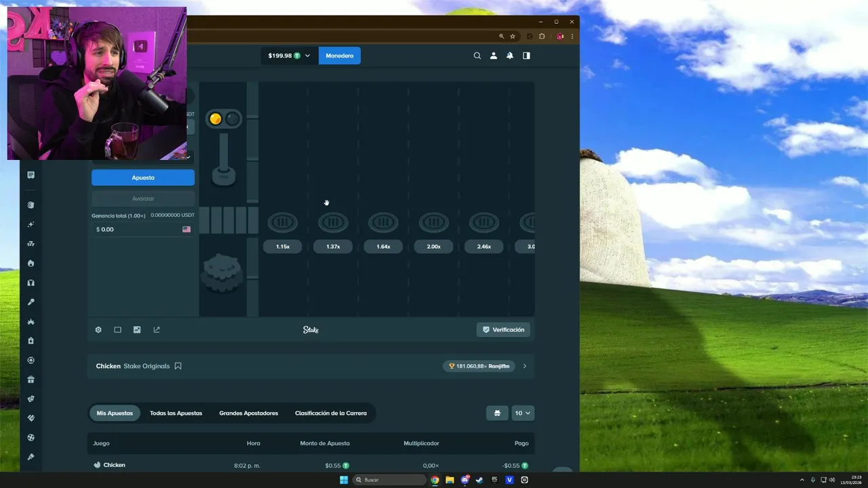Click the 8:02 p. m. time cell
Image resolution: width=868 pixels, height=488 pixels.
(247, 466)
